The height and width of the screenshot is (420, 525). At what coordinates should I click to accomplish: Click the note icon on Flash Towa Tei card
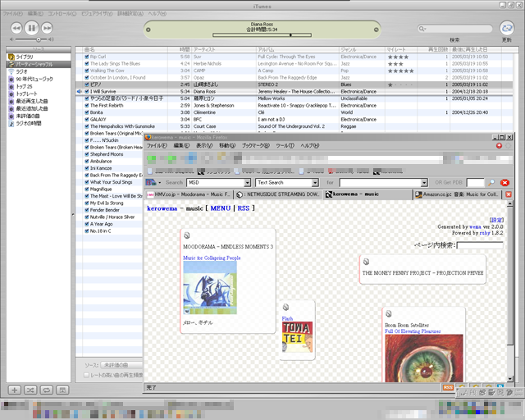point(285,307)
